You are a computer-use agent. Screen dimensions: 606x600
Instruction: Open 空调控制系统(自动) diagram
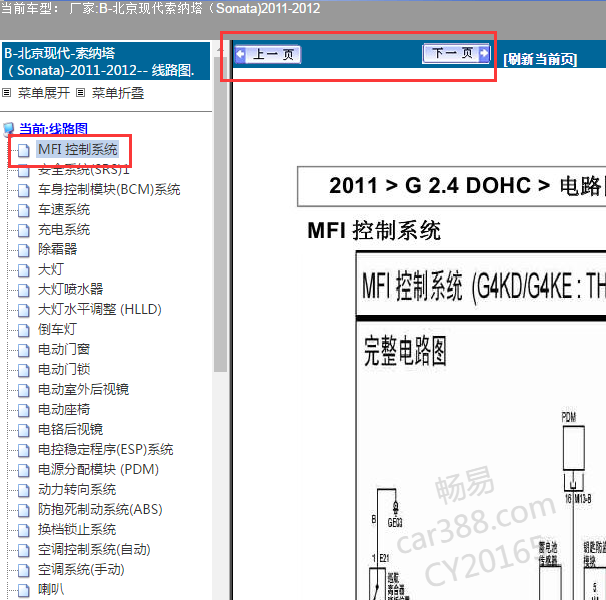94,549
